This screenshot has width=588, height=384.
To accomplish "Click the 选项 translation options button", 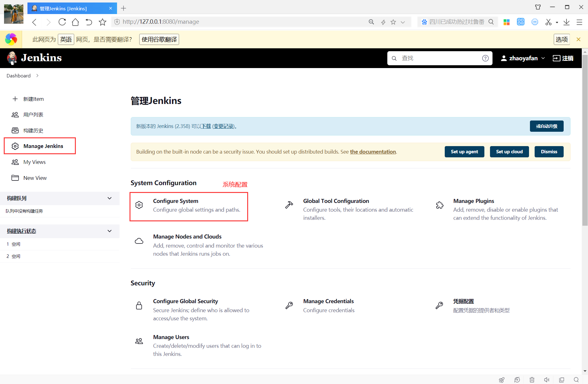I will (562, 39).
